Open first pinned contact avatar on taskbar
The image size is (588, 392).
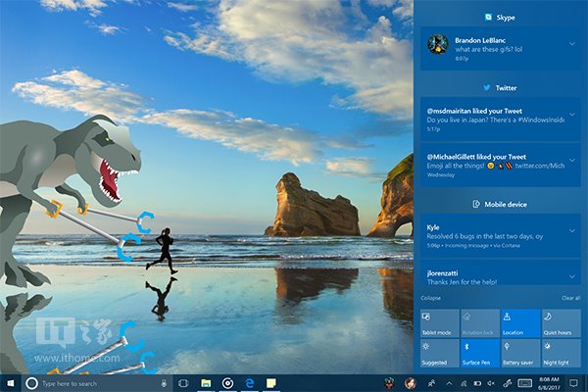390,383
